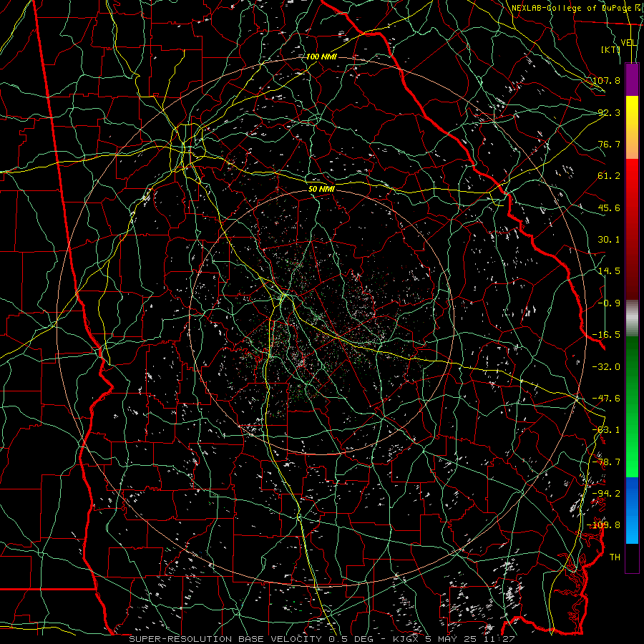The width and height of the screenshot is (644, 644).
Task: Select the -63.1 velocity scale value
Action: click(x=606, y=430)
